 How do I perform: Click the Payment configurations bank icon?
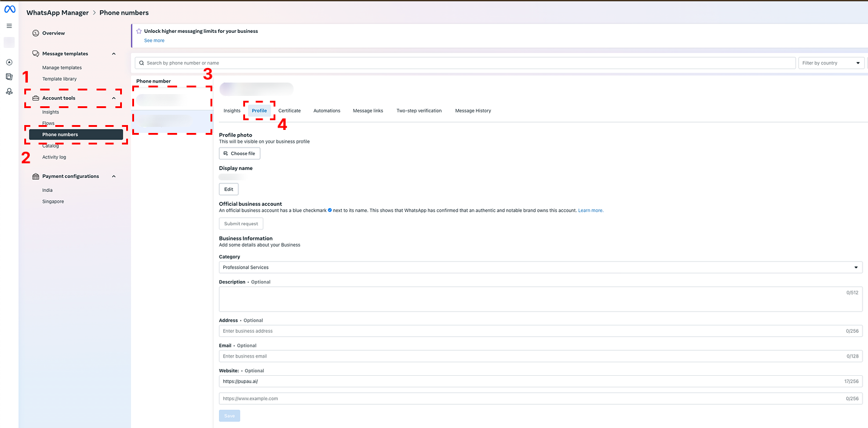(x=36, y=177)
